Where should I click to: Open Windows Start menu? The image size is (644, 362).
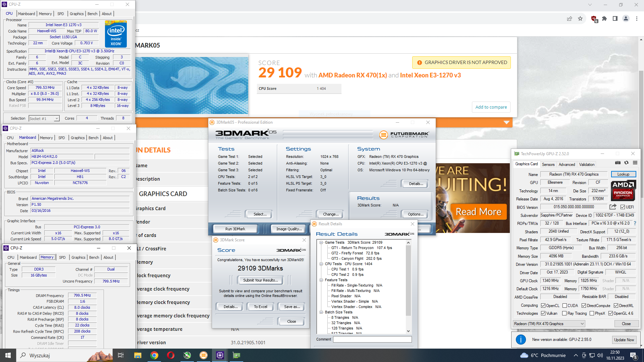[8, 355]
